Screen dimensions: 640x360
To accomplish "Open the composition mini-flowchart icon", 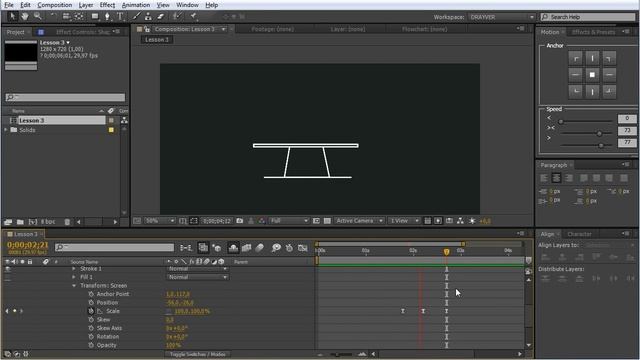I will tap(186, 248).
